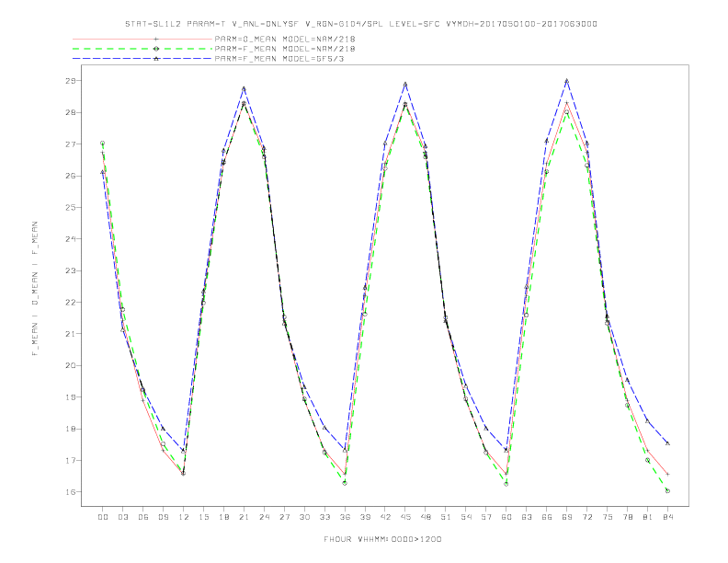Screen dimensions: 728x563
Task: Click x-axis tick label 69
Action: coord(567,517)
